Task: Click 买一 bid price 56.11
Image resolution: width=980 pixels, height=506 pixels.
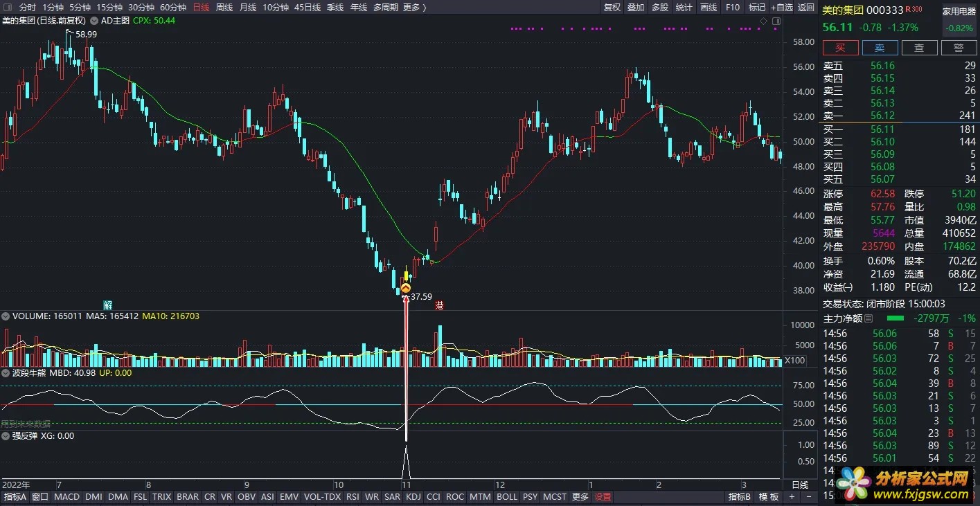Action: click(882, 129)
